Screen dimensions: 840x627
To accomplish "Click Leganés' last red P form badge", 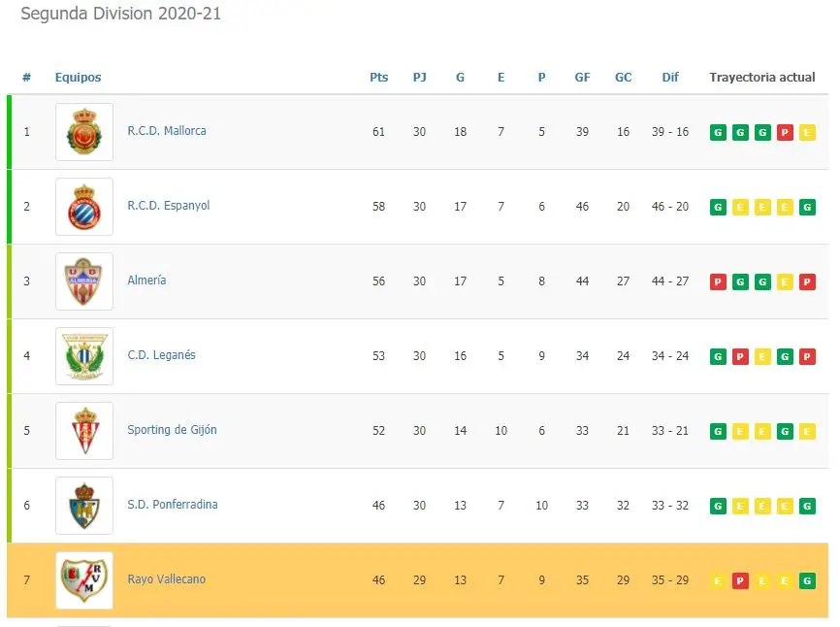I will (x=807, y=356).
